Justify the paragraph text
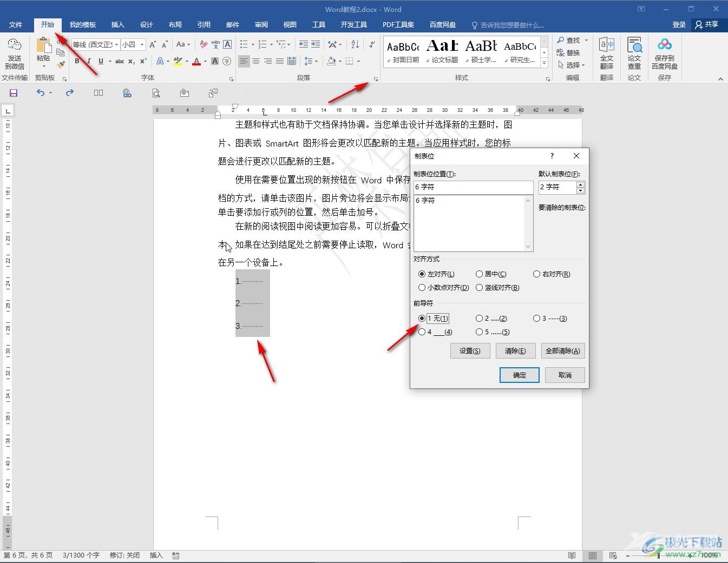728x563 pixels. tap(280, 61)
